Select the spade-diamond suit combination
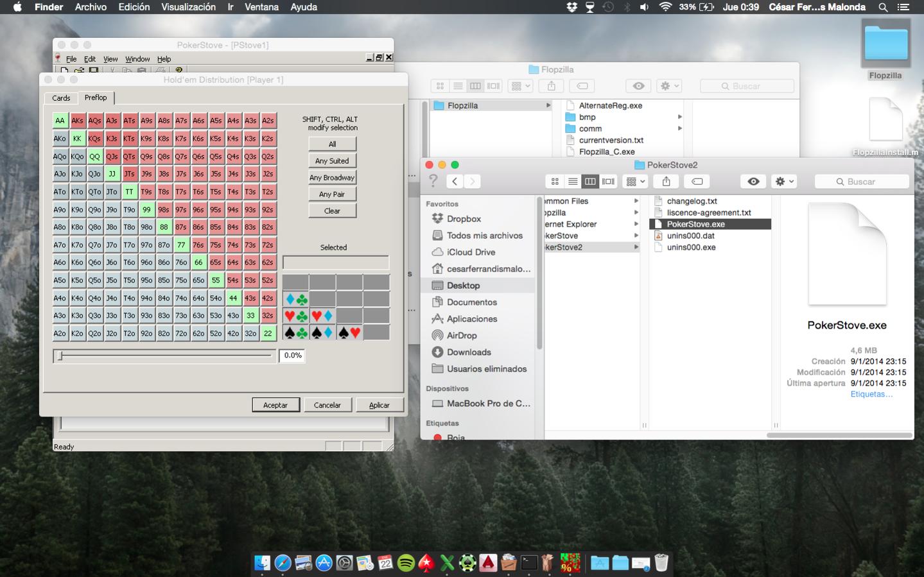The width and height of the screenshot is (924, 577). click(x=322, y=332)
